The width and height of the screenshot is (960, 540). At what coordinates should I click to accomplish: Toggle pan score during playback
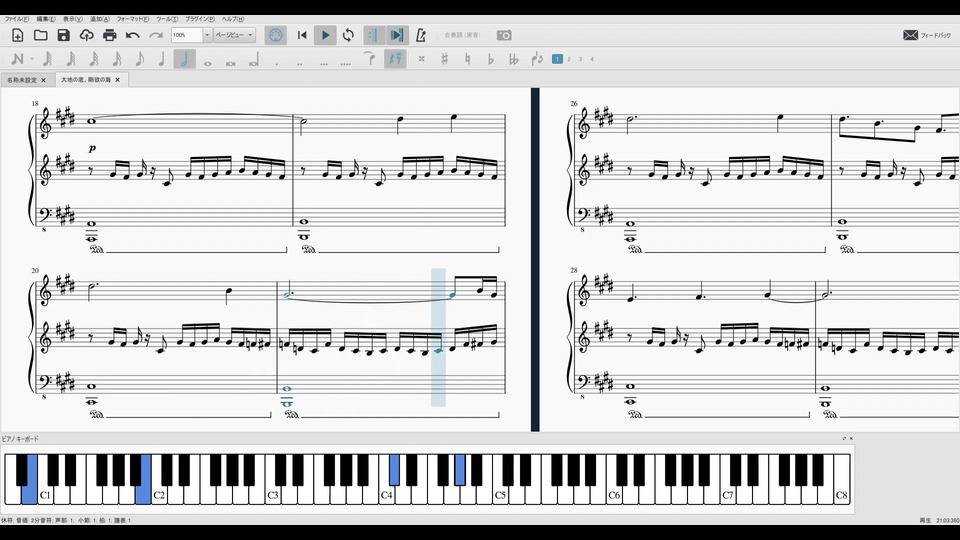click(397, 35)
